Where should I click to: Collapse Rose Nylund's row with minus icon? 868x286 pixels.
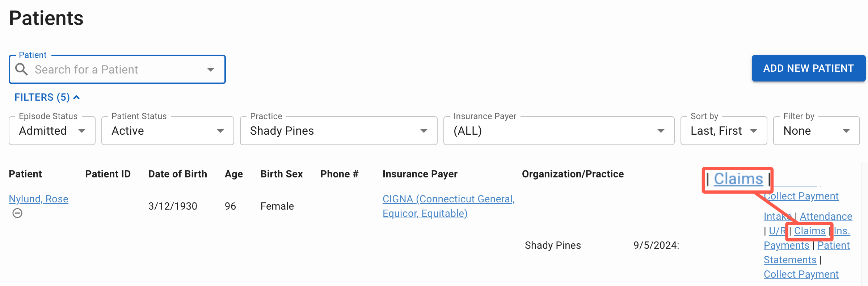click(x=17, y=213)
